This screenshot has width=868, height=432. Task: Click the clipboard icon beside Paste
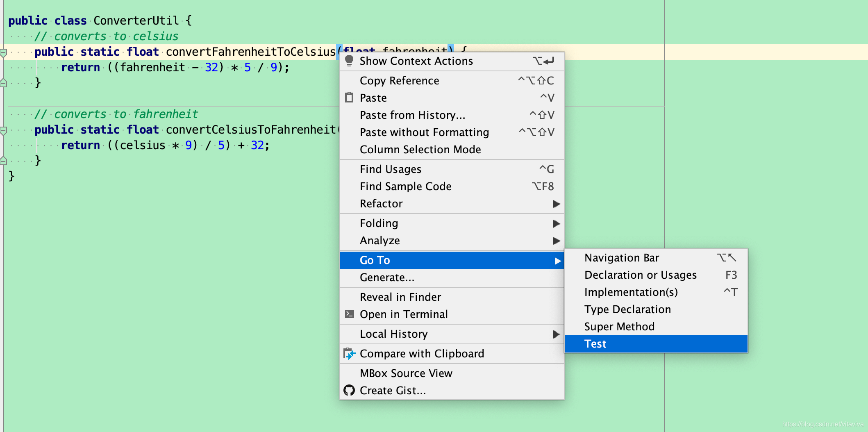pos(349,98)
